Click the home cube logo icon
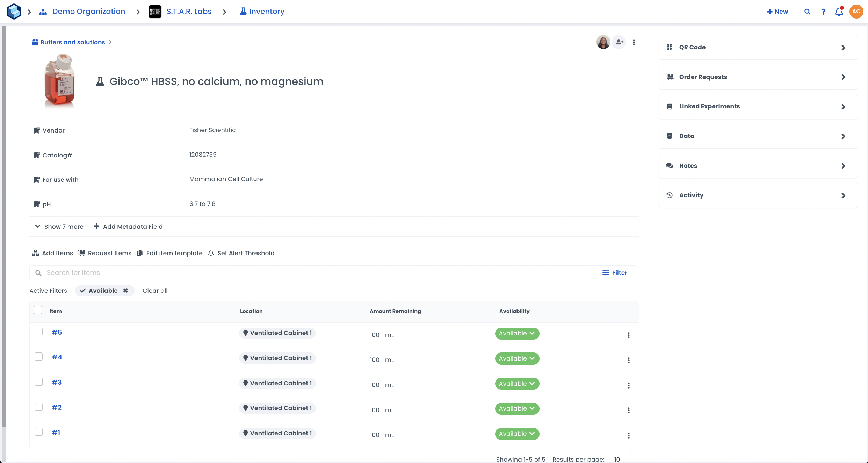868x463 pixels. (14, 12)
